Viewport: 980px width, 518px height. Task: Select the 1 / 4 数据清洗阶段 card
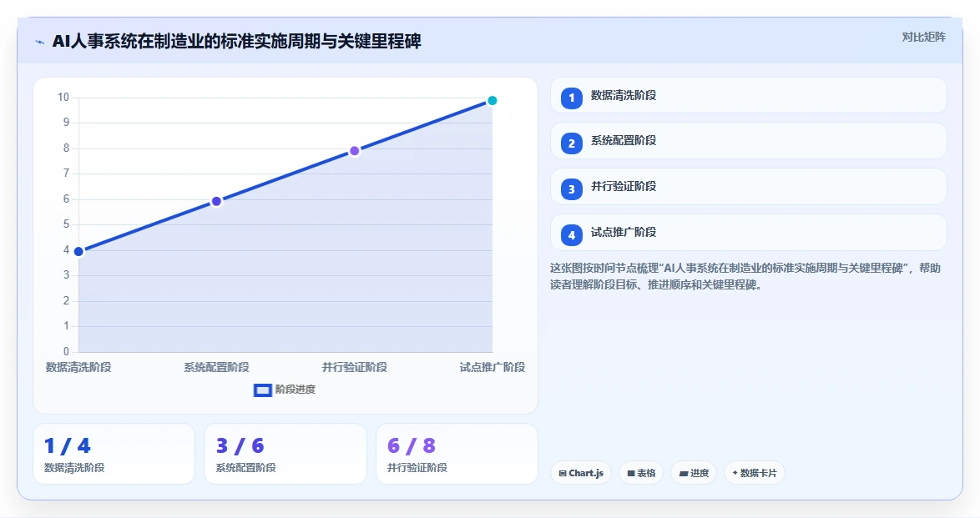point(114,454)
